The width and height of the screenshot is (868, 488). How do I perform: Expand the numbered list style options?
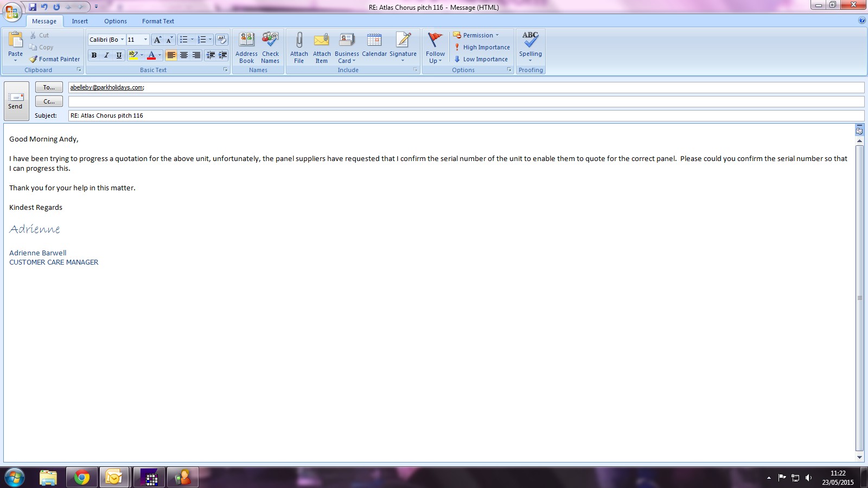210,40
